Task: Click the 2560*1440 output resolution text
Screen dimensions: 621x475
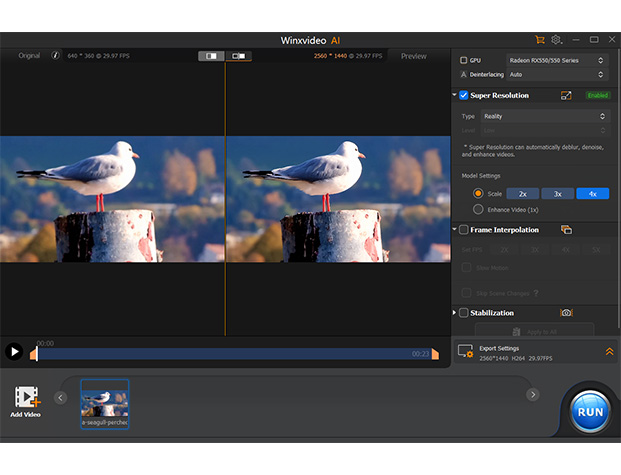Action: (x=330, y=56)
